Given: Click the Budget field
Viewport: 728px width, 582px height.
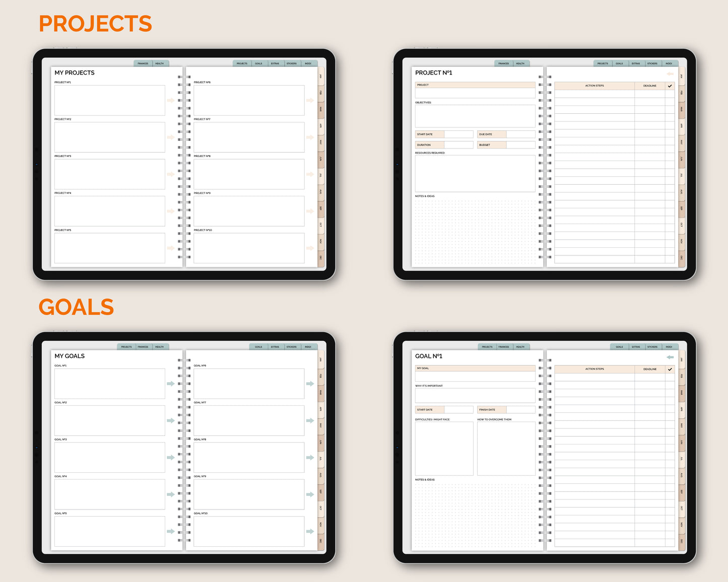Looking at the screenshot, I should [520, 145].
